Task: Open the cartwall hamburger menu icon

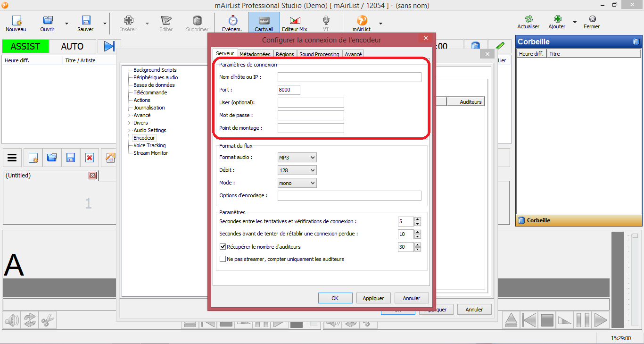Action: pyautogui.click(x=12, y=158)
